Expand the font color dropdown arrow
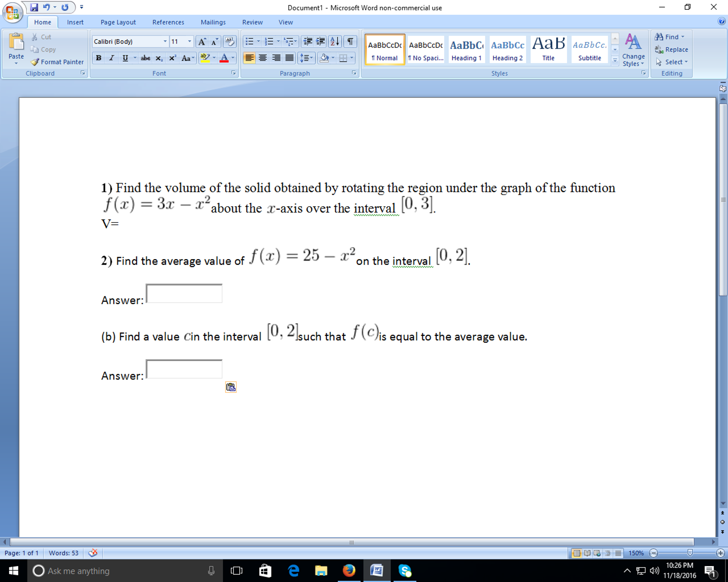Image resolution: width=728 pixels, height=582 pixels. [x=233, y=58]
